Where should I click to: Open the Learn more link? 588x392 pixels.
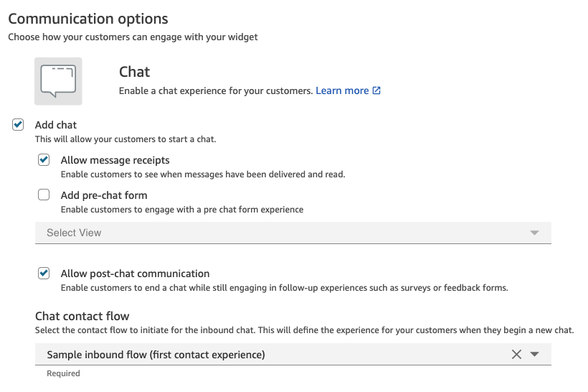tap(342, 91)
